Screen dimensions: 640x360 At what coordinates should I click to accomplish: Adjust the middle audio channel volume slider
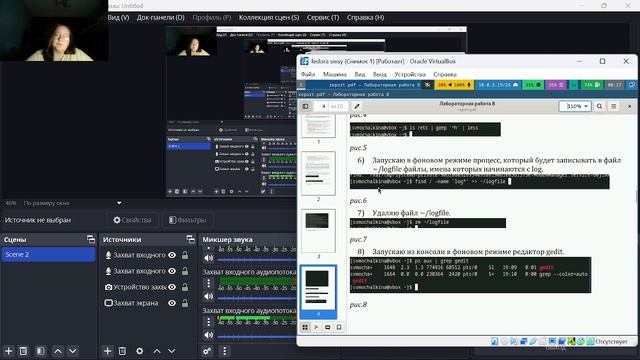[256, 298]
